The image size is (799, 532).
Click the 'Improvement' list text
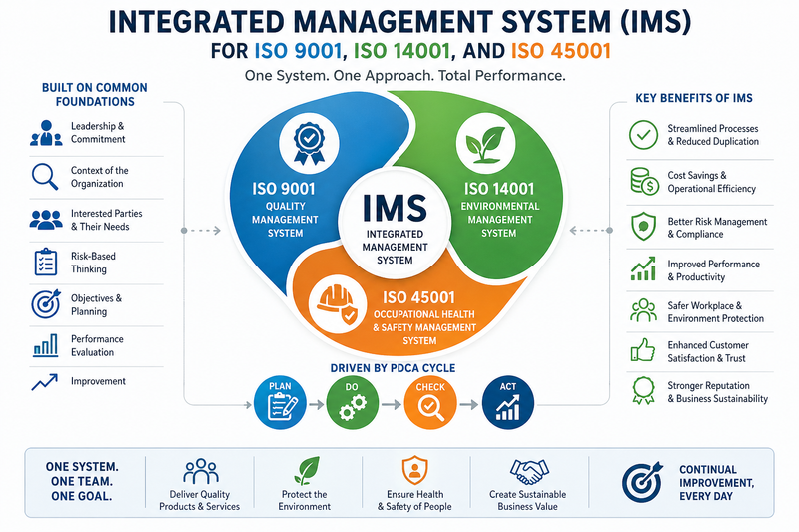pyautogui.click(x=98, y=381)
